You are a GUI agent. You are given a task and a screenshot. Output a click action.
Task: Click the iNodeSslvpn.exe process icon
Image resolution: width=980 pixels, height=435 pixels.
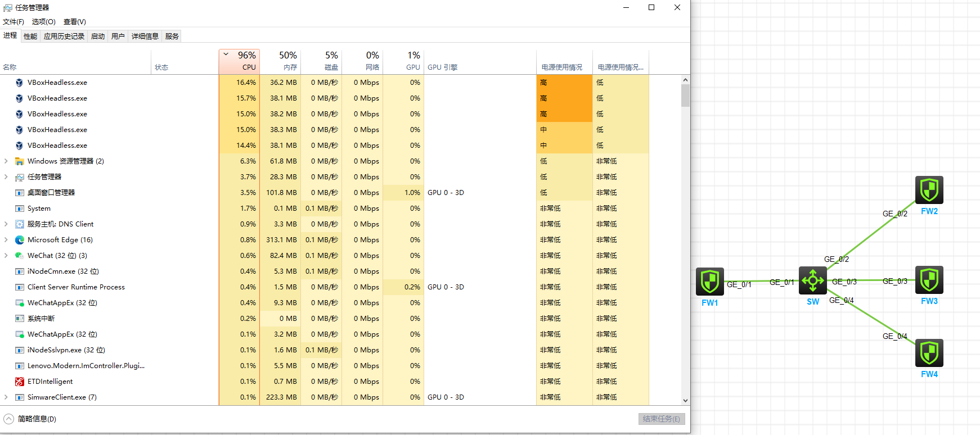[x=20, y=350]
